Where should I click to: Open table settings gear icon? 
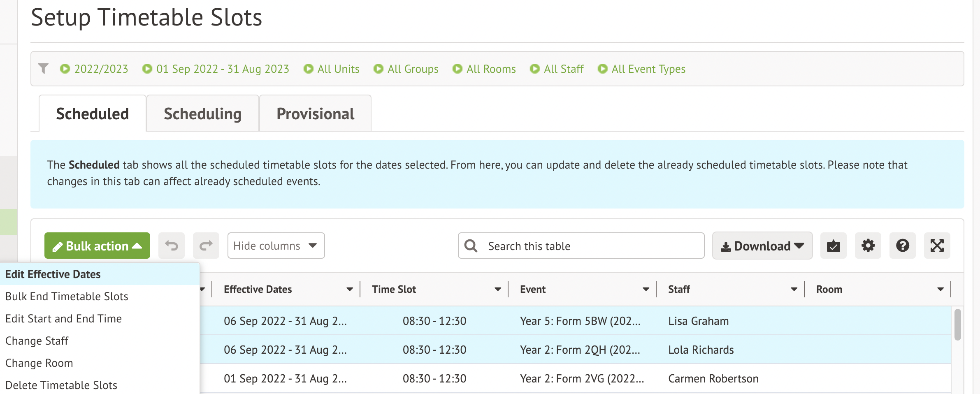tap(868, 246)
